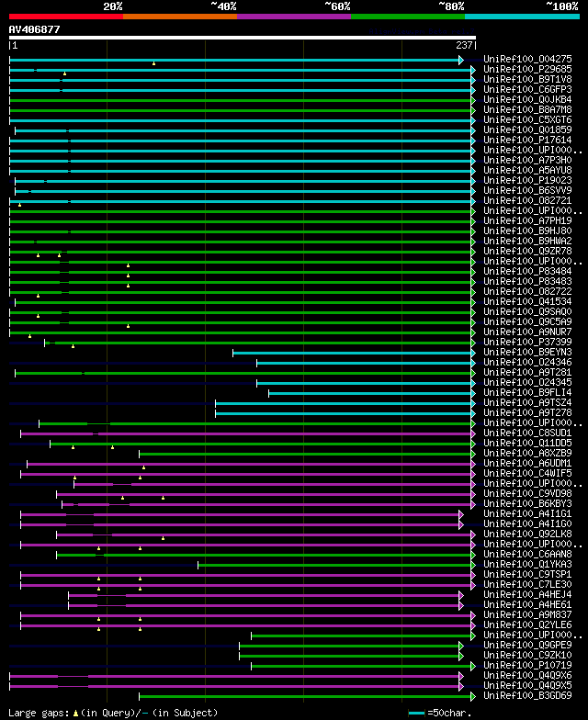Select UniRef100_Q9SAQ0 subject label

coord(527,312)
